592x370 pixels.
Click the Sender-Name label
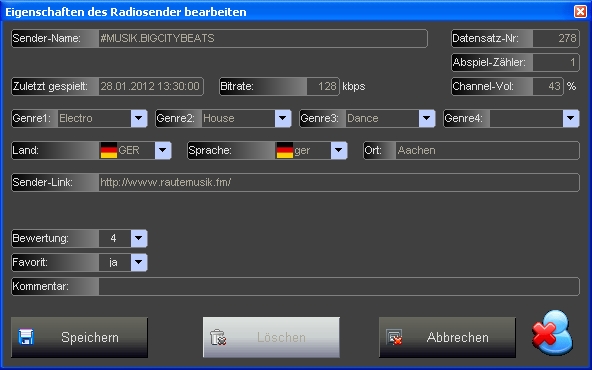pyautogui.click(x=46, y=38)
